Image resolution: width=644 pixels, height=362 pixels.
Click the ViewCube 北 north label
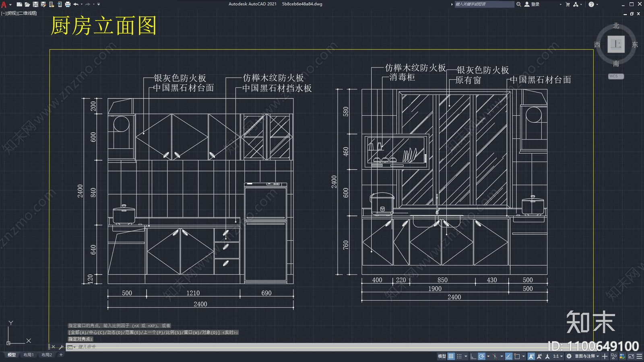click(616, 26)
